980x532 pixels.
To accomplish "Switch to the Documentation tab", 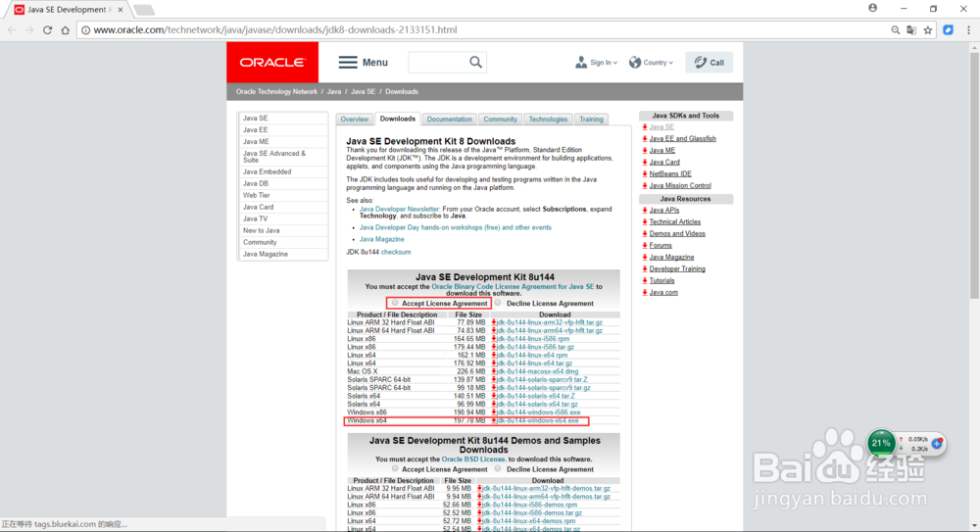I will coord(450,119).
